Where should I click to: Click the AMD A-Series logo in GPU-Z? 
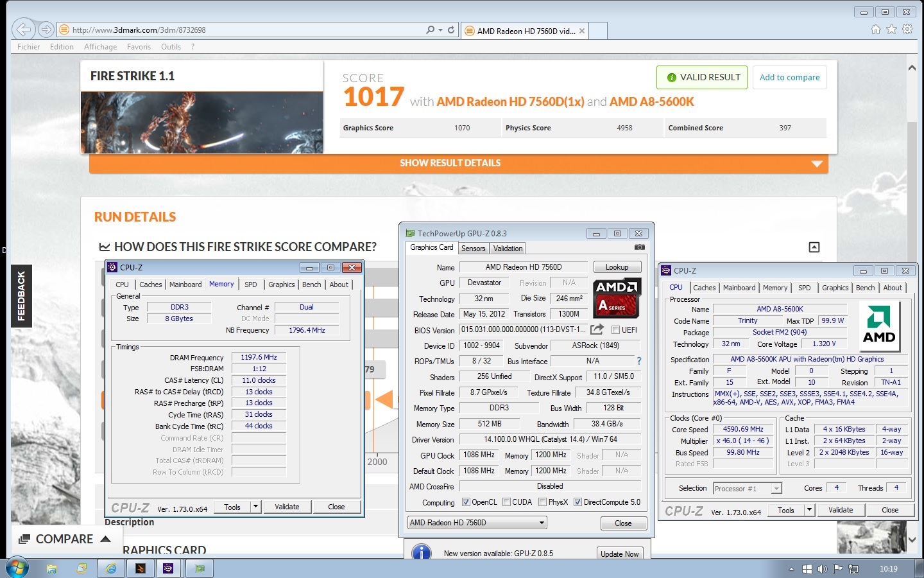(x=617, y=298)
